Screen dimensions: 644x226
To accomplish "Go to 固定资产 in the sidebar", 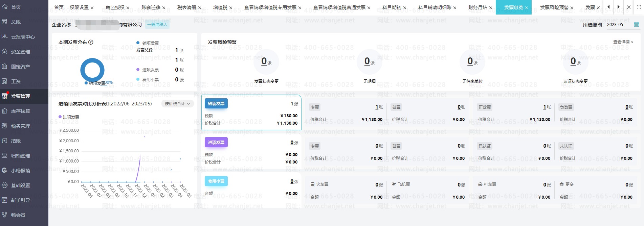I will click(20, 67).
